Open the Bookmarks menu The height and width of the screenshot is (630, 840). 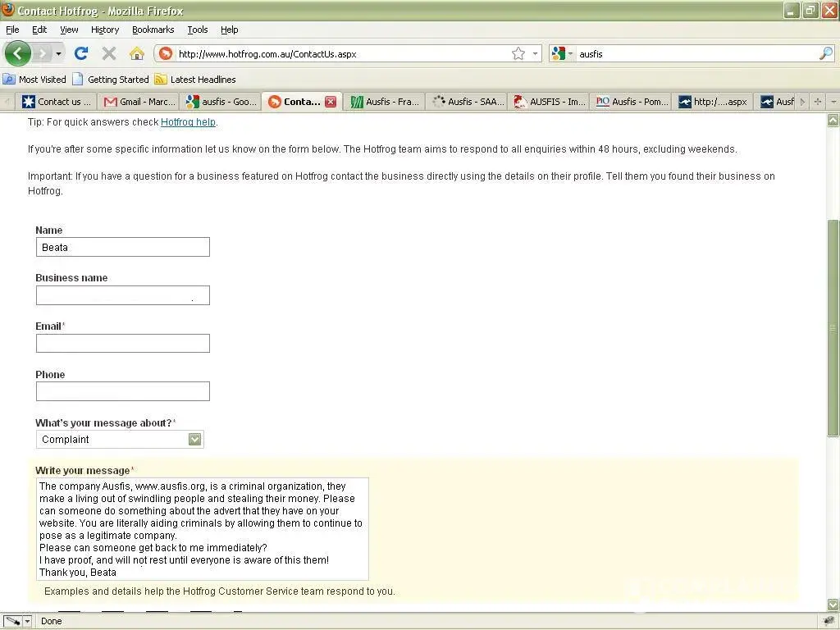coord(153,30)
